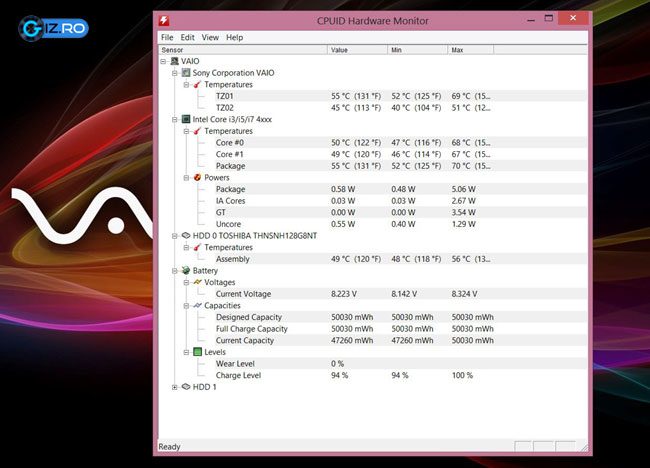This screenshot has height=468, width=650.
Task: Click the 5.06 W max package power
Action: coord(463,189)
